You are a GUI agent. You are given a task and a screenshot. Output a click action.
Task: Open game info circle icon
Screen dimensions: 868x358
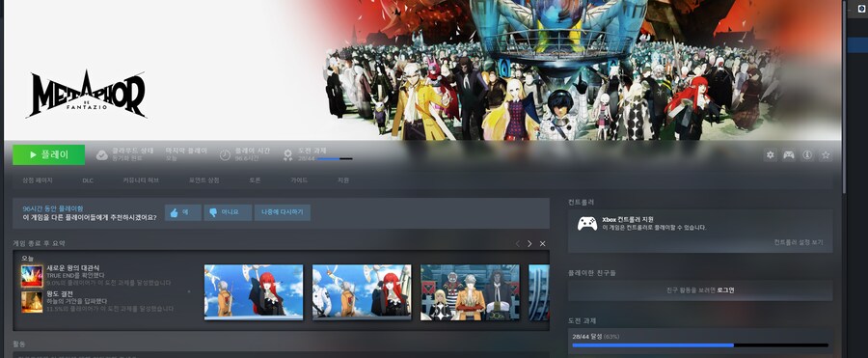pos(807,155)
